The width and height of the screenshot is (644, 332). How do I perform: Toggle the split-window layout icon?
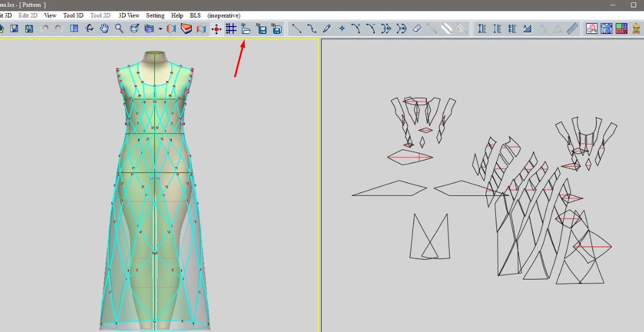coord(74,29)
